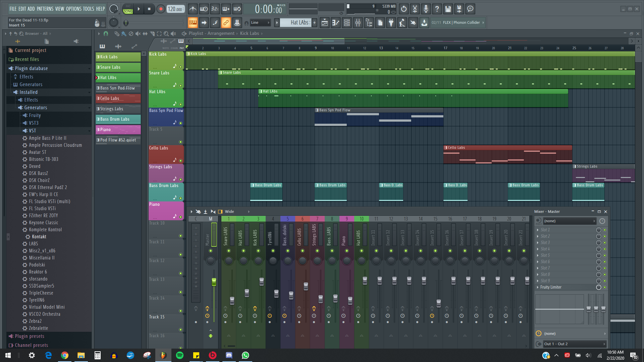Mute the Kick Labs playlist track
This screenshot has width=644, height=362.
coord(180,67)
